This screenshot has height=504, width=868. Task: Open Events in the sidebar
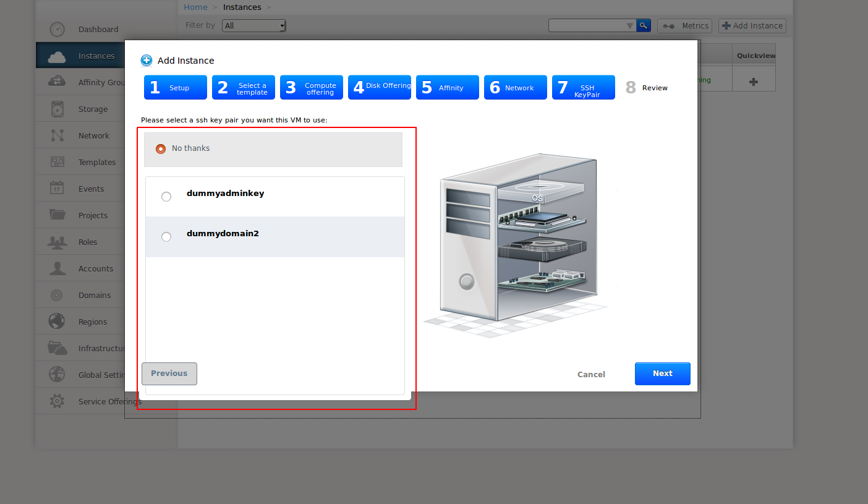click(x=106, y=189)
